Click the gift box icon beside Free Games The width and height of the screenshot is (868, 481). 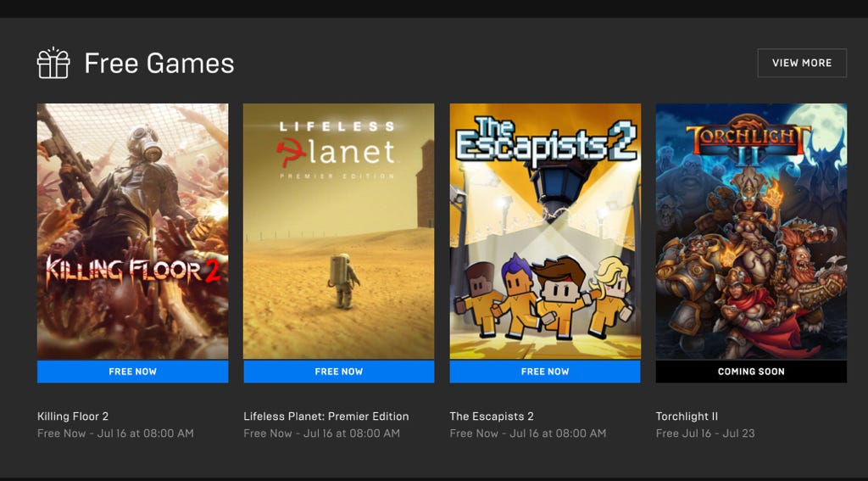click(x=53, y=63)
